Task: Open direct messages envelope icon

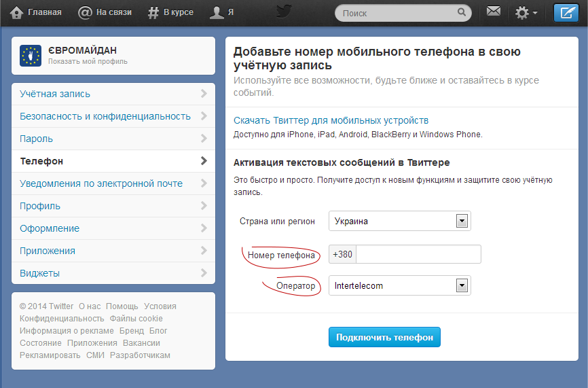Action: (x=494, y=12)
